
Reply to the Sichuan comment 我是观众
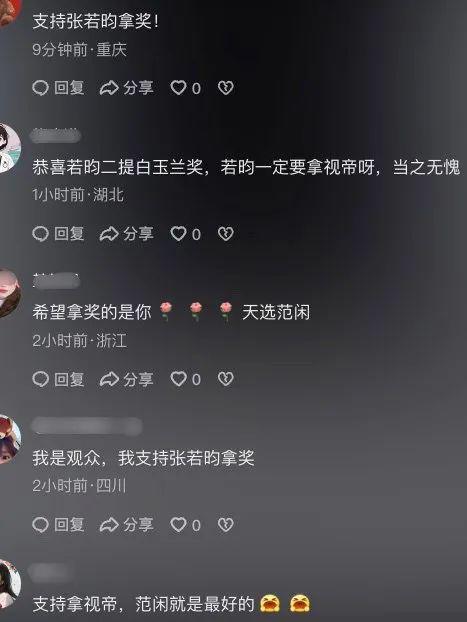58,525
